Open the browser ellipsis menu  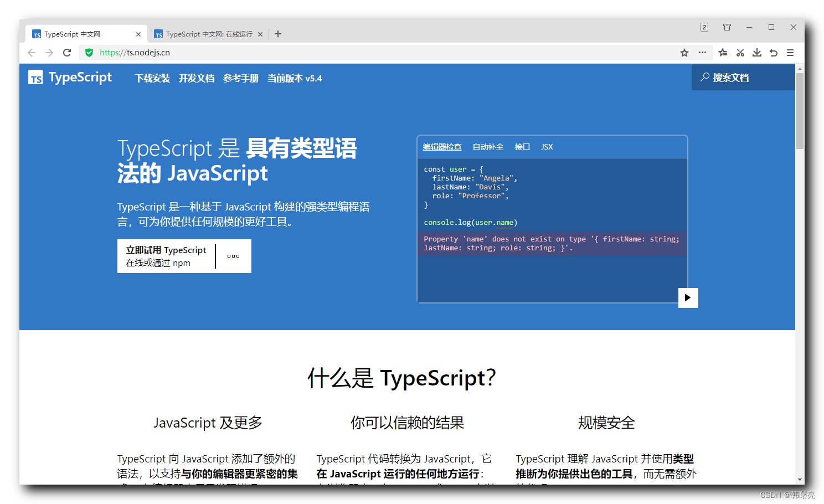[702, 52]
